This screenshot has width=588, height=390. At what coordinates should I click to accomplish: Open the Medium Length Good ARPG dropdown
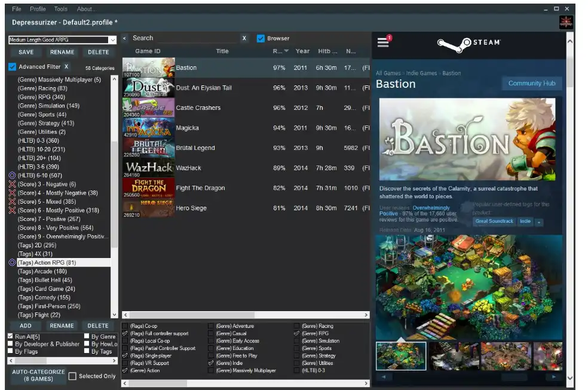click(x=112, y=39)
